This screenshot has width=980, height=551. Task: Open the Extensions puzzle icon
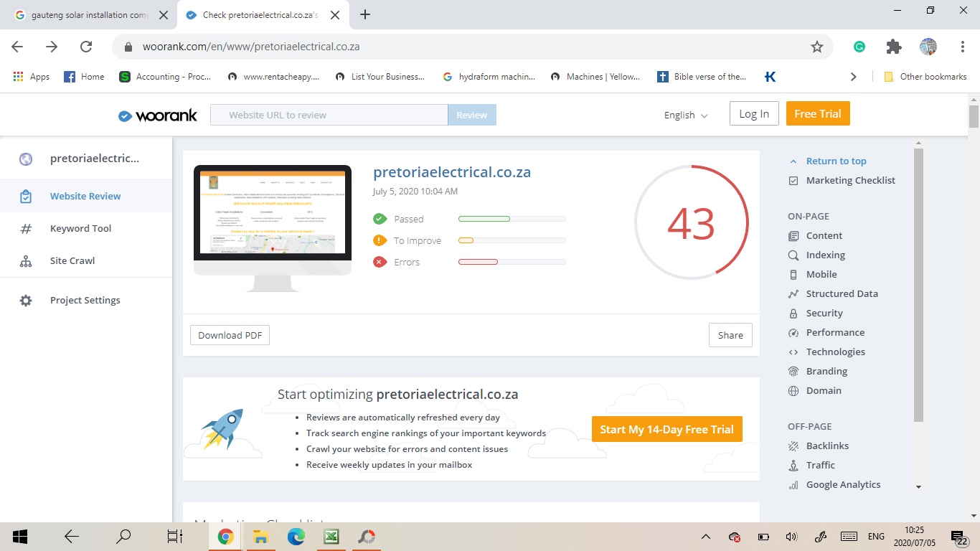[x=894, y=47]
